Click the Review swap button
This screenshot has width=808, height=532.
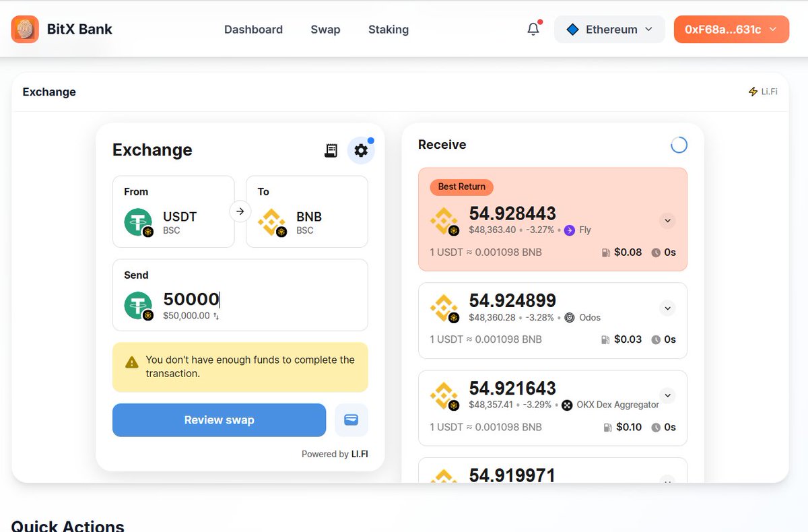[219, 420]
